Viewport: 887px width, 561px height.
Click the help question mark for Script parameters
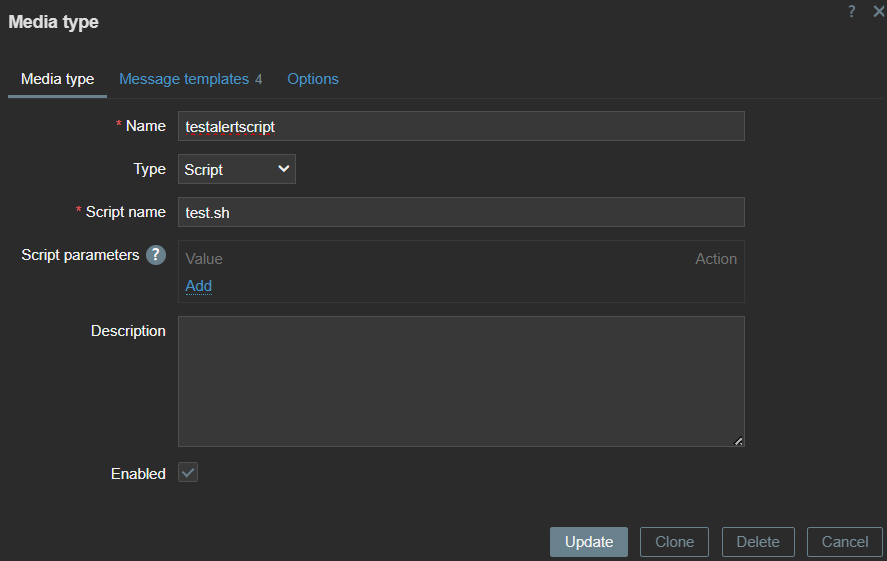click(x=156, y=255)
